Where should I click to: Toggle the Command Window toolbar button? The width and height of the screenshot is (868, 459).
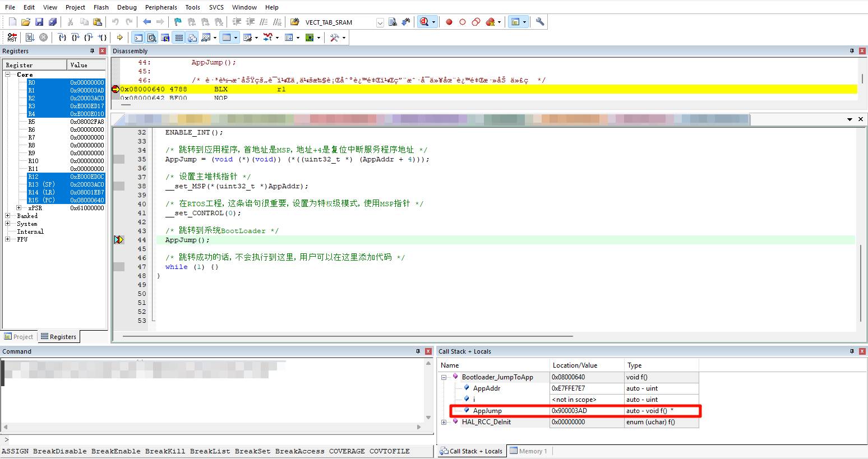click(138, 38)
